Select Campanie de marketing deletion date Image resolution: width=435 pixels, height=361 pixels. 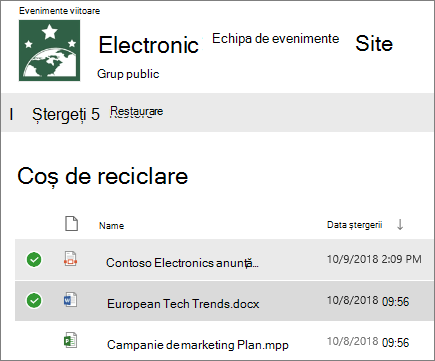click(x=368, y=342)
